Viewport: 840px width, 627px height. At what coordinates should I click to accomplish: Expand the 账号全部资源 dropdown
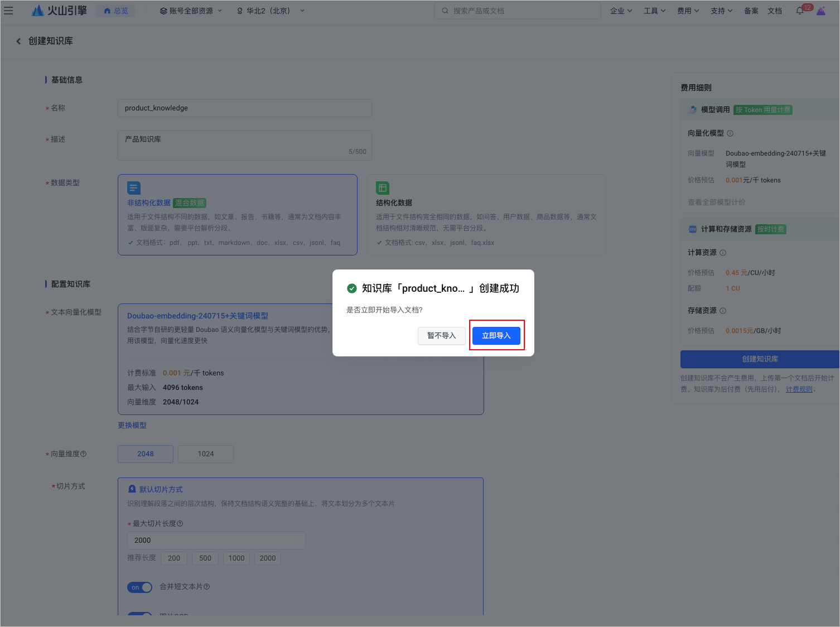click(x=191, y=11)
